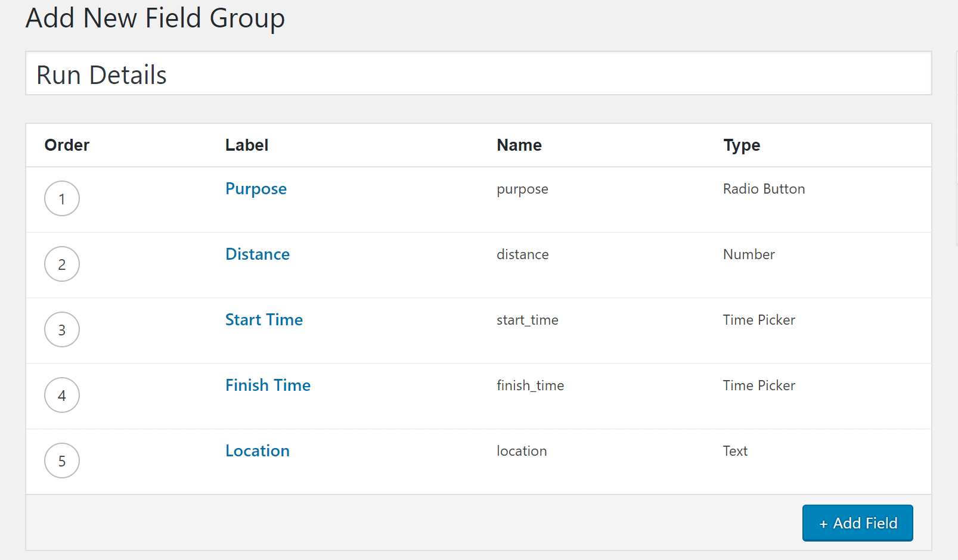The image size is (958, 560).
Task: Select order badge 5 for Location
Action: coord(62,461)
